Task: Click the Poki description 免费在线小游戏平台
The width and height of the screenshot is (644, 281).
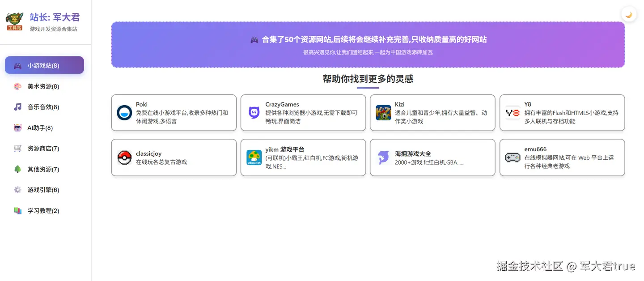Action: [182, 117]
